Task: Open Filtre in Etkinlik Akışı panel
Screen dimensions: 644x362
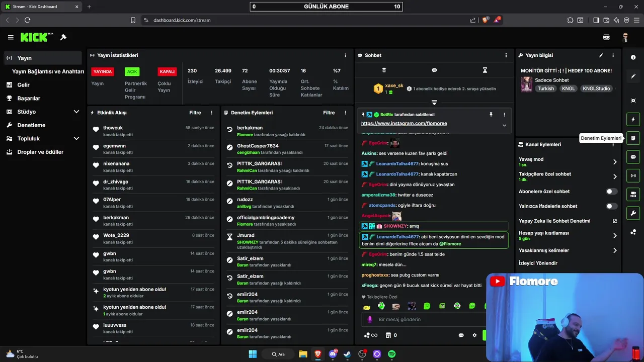Action: point(195,113)
